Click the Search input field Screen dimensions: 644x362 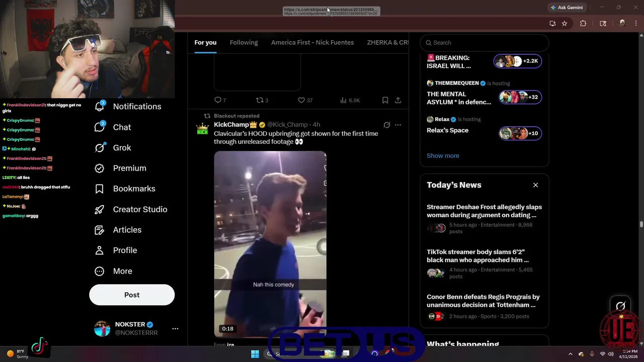click(485, 43)
